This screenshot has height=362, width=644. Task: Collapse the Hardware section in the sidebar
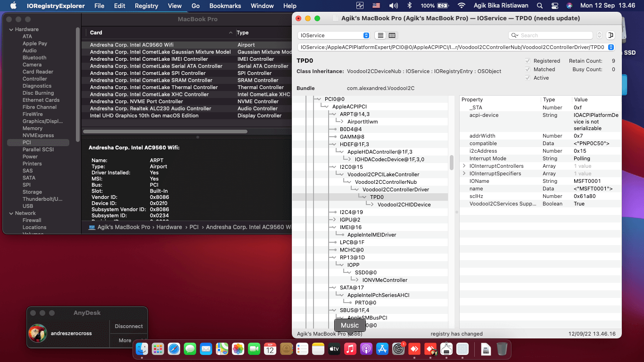(11, 29)
